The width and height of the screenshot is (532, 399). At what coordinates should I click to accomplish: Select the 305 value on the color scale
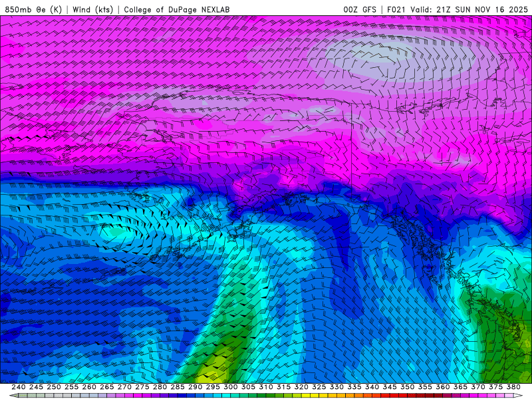[248, 387]
